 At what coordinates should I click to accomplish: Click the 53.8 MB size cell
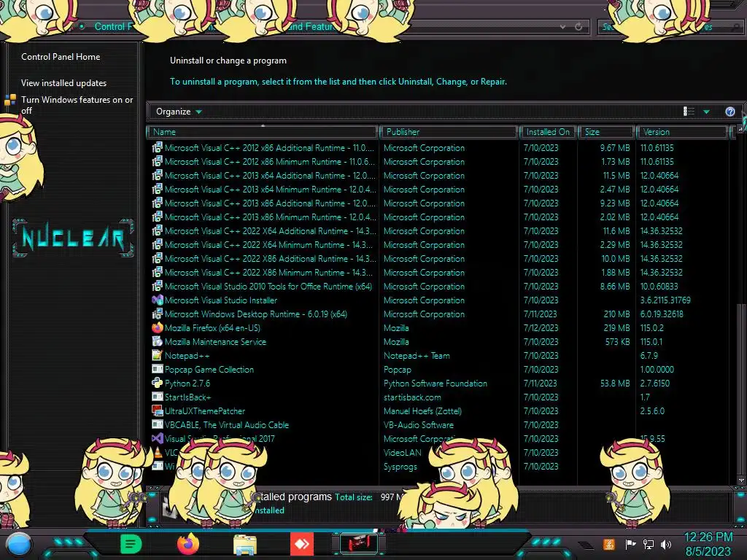click(615, 384)
